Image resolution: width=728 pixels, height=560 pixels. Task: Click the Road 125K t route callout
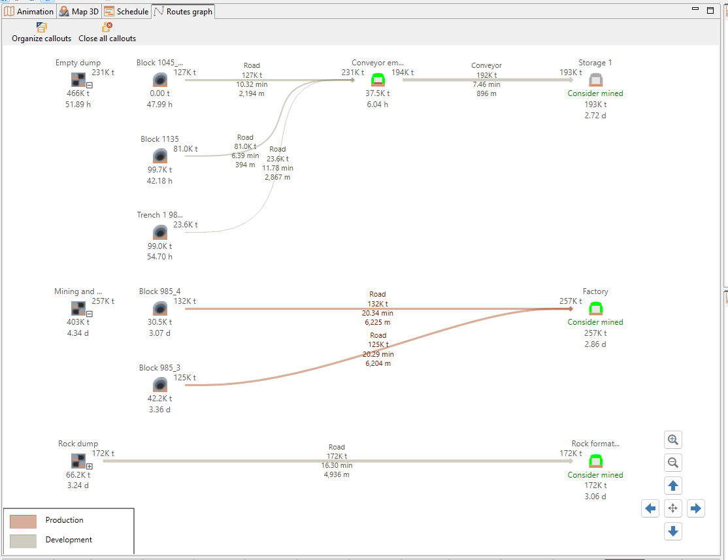click(x=378, y=349)
